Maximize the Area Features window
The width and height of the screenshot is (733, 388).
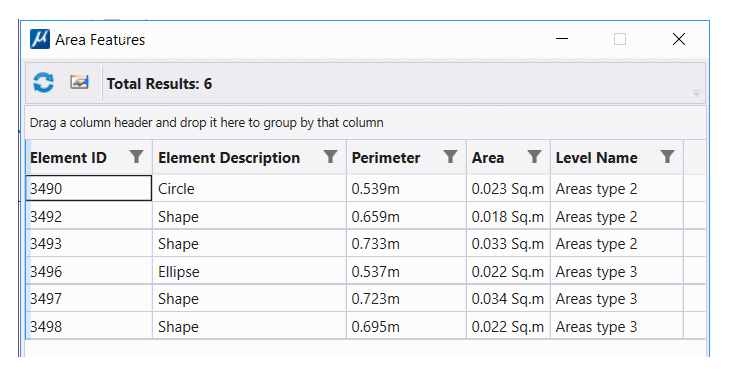click(620, 39)
